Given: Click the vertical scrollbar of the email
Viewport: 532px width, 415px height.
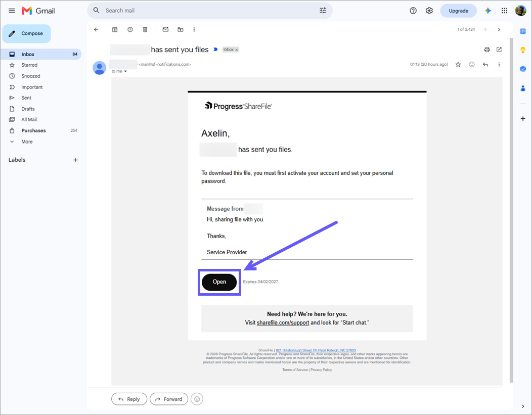Looking at the screenshot, I should [x=511, y=210].
